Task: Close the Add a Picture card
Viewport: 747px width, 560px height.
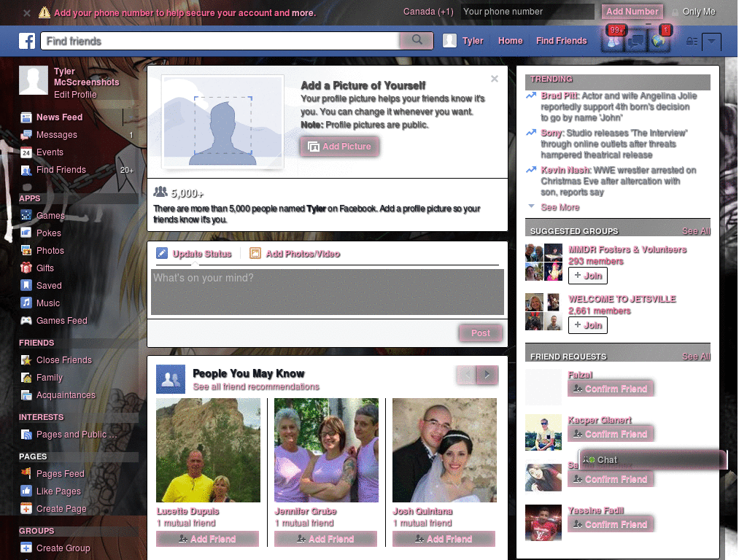Action: [495, 79]
